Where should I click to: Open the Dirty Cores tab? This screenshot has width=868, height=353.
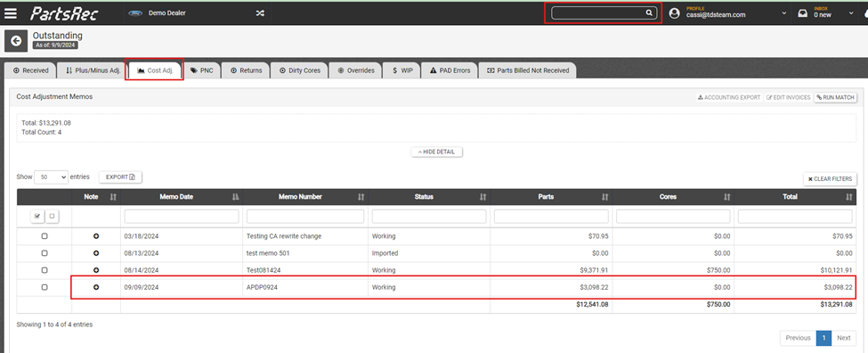tap(300, 70)
